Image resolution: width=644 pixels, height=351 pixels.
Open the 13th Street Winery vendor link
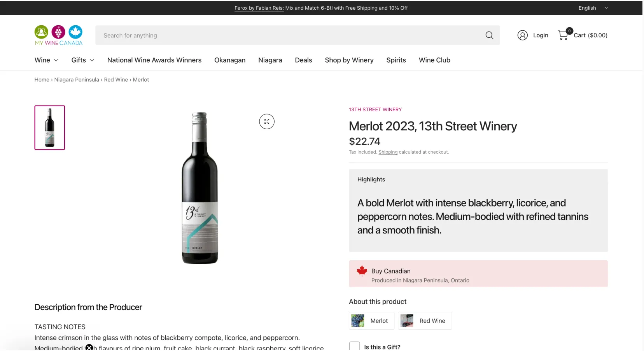(375, 110)
